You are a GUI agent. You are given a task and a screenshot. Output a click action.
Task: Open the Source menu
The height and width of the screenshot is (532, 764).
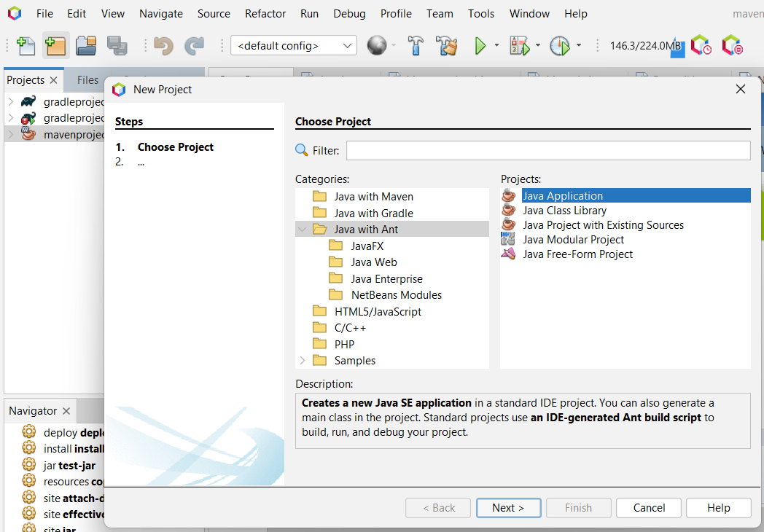pyautogui.click(x=214, y=14)
